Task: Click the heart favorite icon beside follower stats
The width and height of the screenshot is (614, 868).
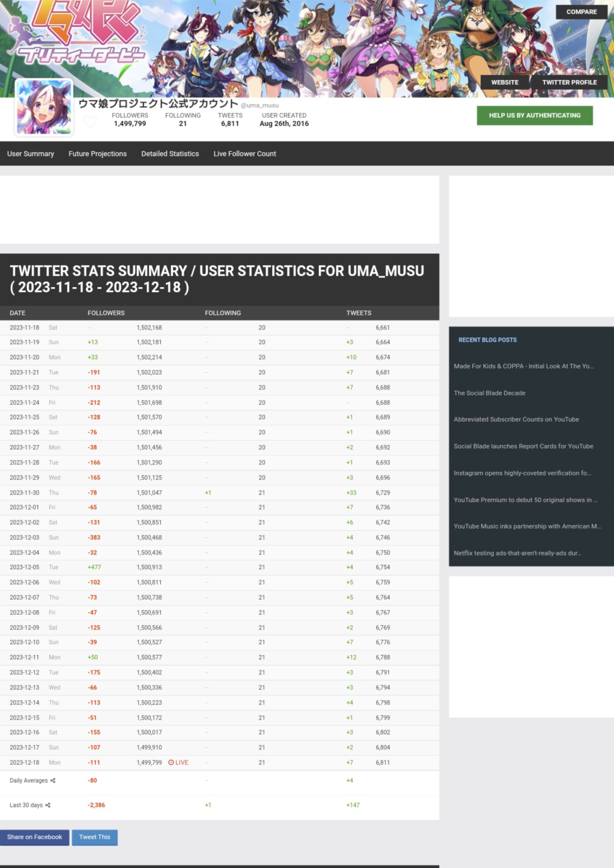Action: (90, 122)
